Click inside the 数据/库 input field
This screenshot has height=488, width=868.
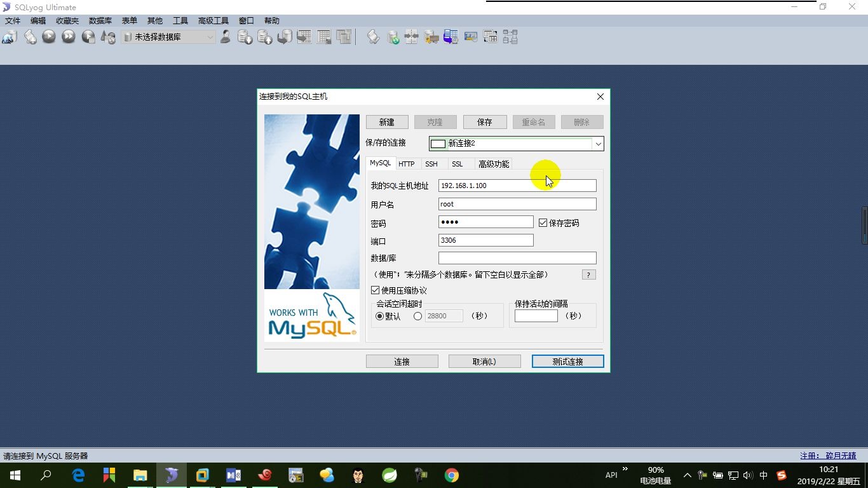coord(517,257)
